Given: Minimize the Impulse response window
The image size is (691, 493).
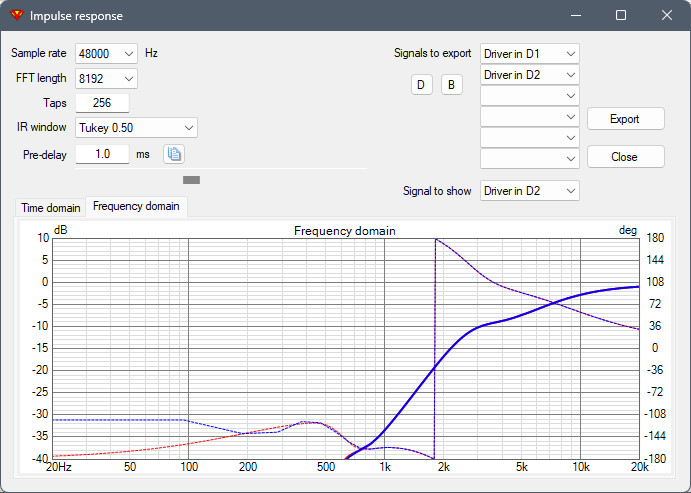Looking at the screenshot, I should 576,15.
